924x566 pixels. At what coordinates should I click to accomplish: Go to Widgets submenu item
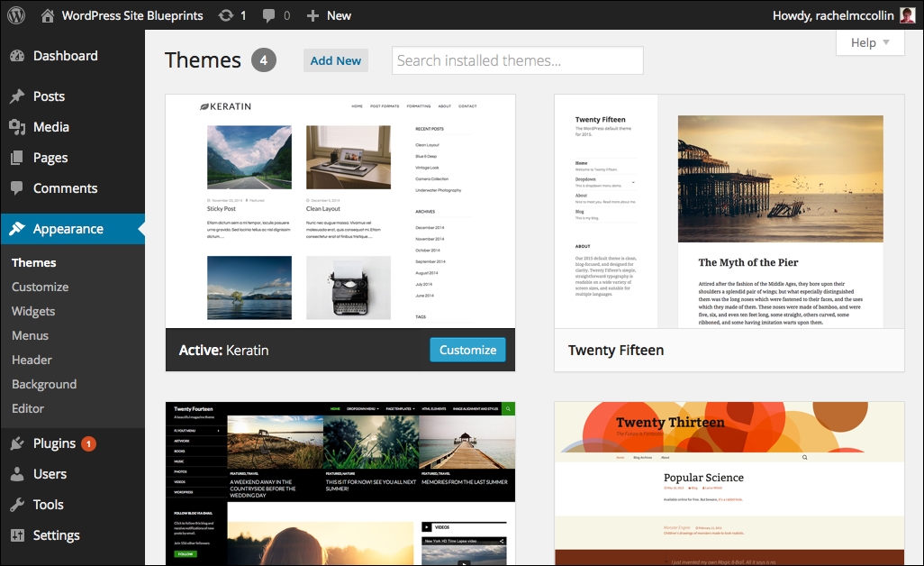click(x=33, y=311)
